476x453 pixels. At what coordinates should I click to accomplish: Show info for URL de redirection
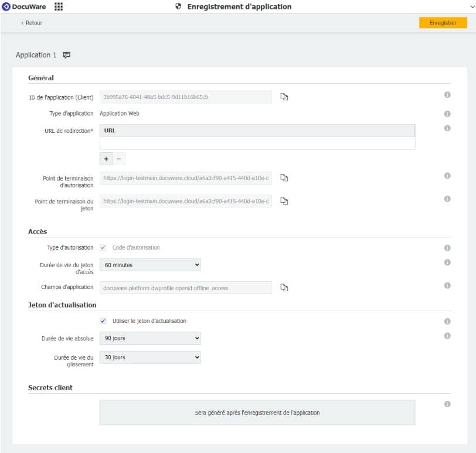447,128
